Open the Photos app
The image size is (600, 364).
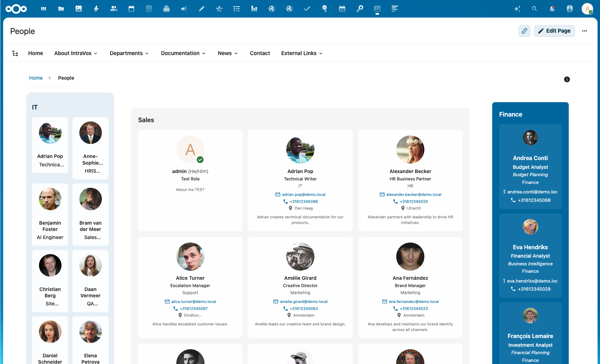pyautogui.click(x=79, y=9)
